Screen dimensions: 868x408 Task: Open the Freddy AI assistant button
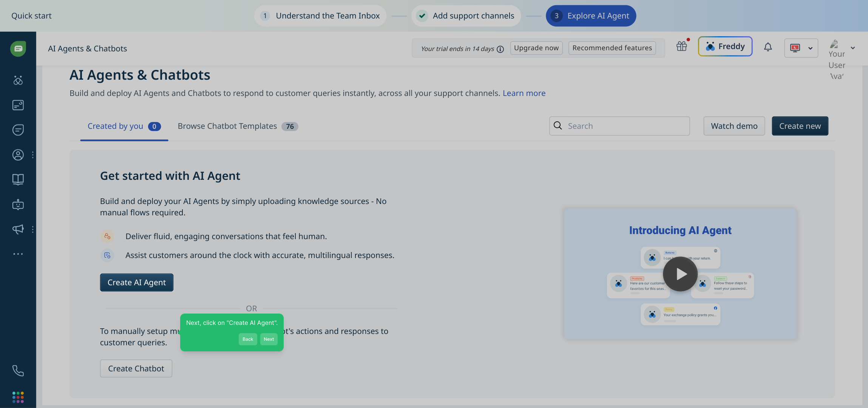point(725,46)
